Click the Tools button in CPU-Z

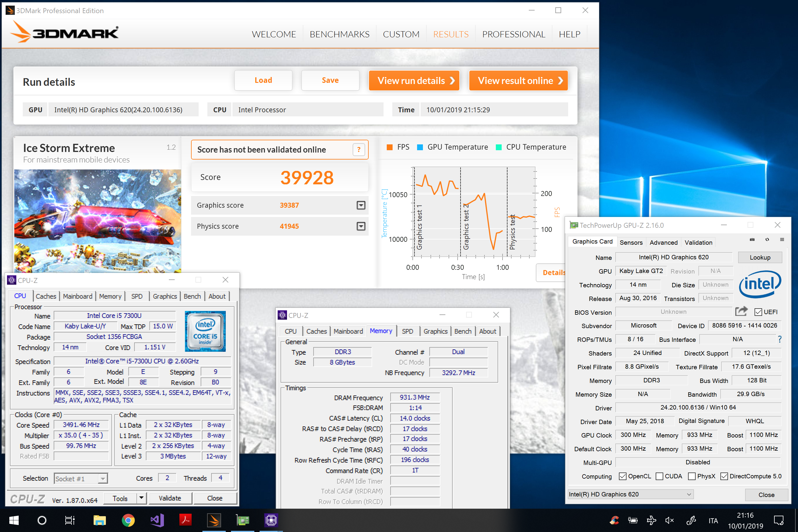[x=120, y=498]
